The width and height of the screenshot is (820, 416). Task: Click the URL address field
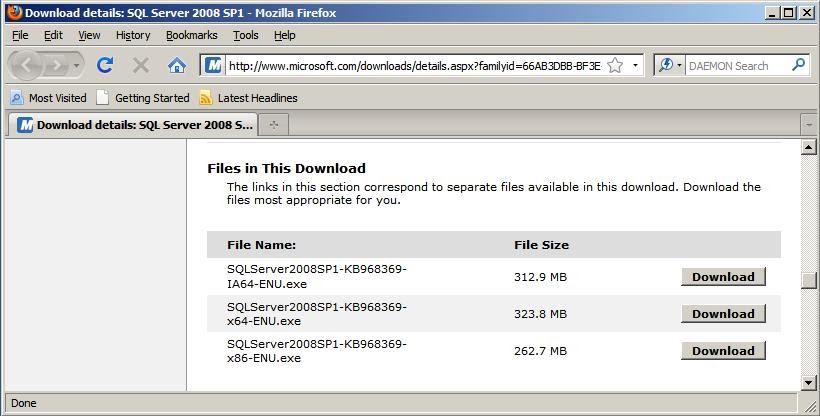point(415,66)
